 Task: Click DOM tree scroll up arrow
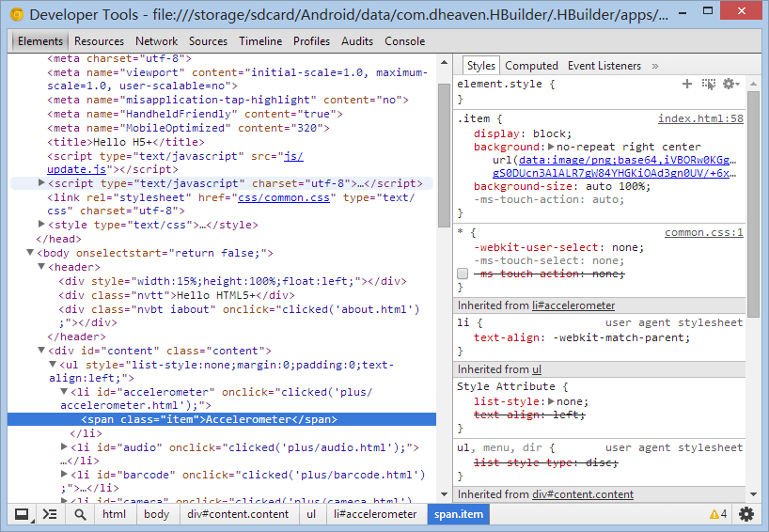444,62
